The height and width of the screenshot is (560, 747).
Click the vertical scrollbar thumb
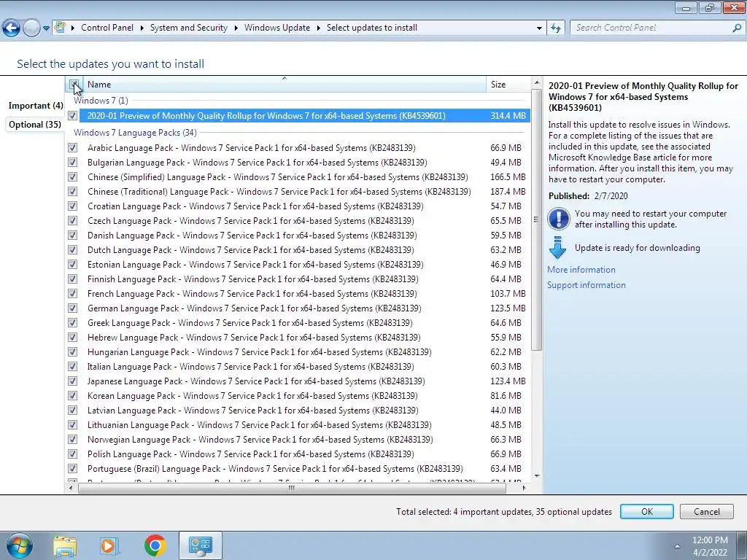coord(536,219)
